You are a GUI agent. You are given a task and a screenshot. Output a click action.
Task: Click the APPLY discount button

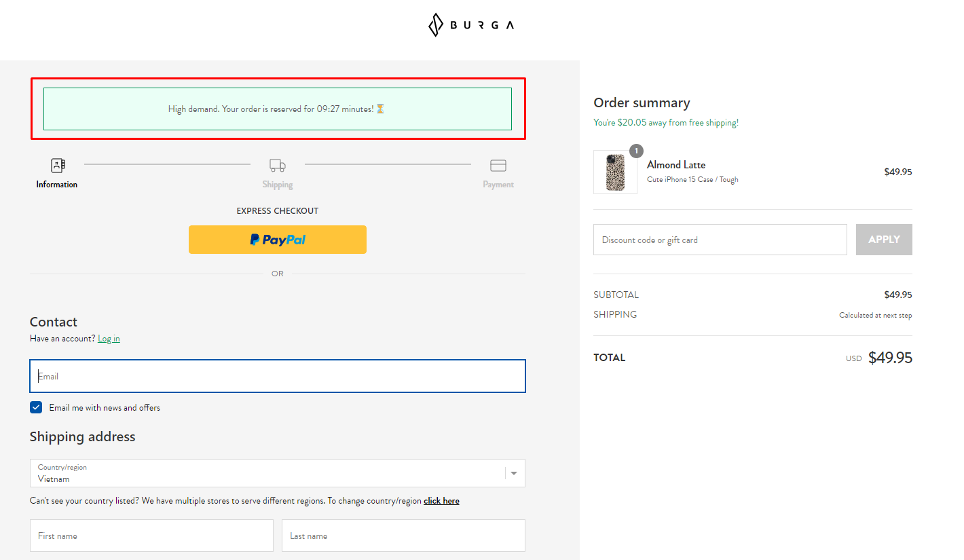(x=884, y=240)
